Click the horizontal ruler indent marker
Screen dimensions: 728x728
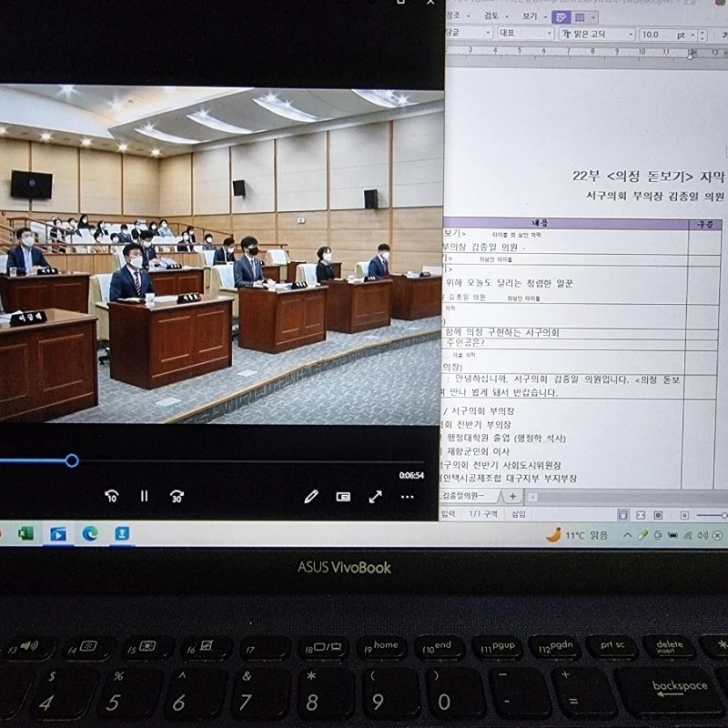tap(691, 55)
